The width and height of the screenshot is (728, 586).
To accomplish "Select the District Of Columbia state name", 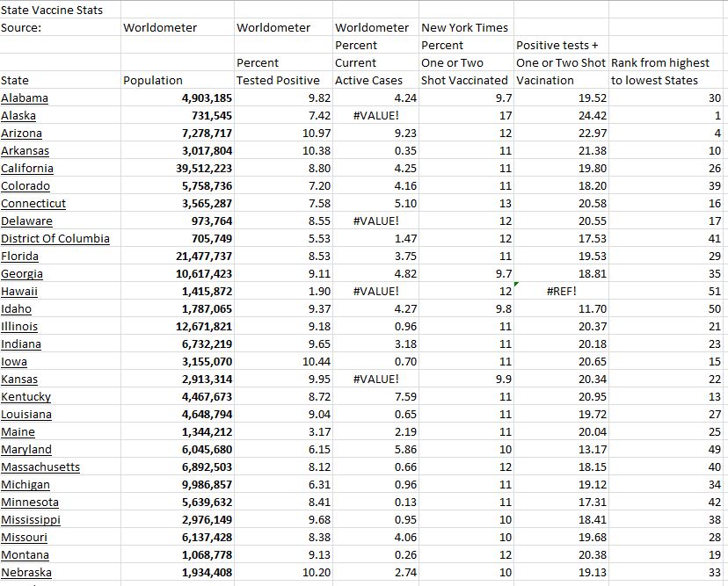I will (x=55, y=238).
